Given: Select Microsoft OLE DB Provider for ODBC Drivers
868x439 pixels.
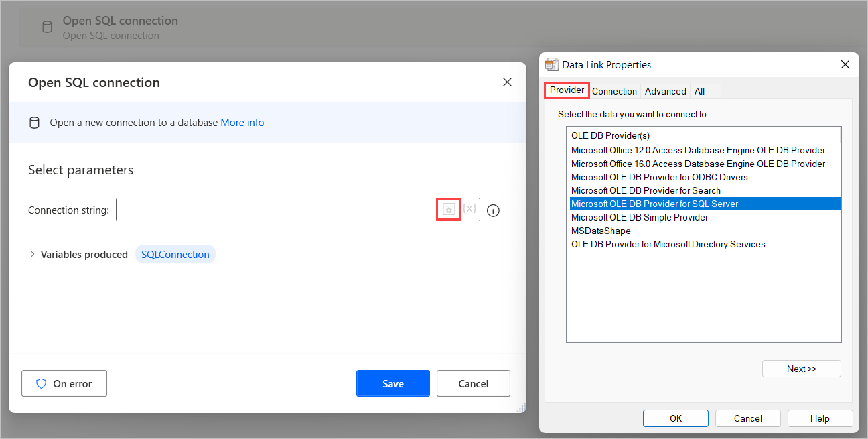Looking at the screenshot, I should (x=659, y=176).
